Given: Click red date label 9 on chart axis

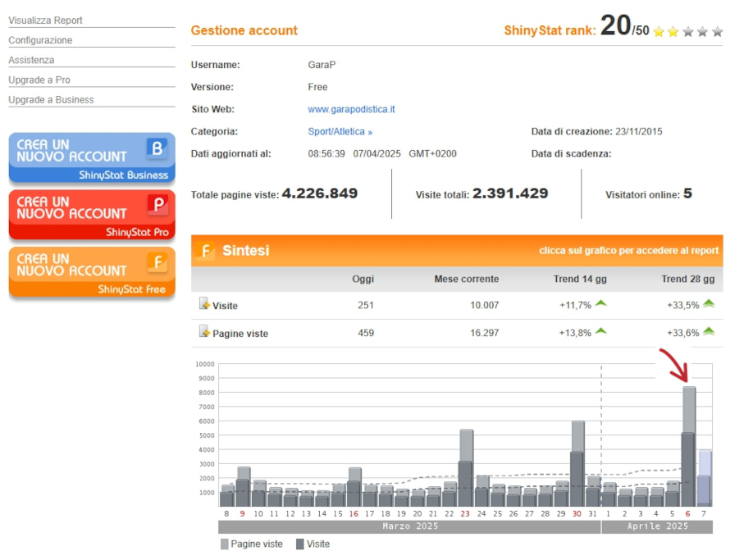Looking at the screenshot, I should pyautogui.click(x=242, y=514).
